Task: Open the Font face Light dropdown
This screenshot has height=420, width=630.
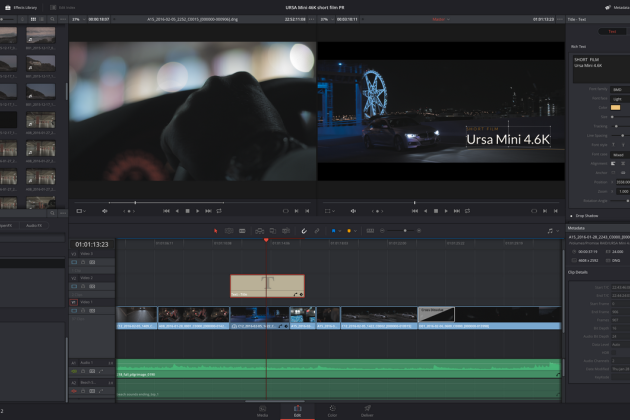Action: tap(620, 99)
